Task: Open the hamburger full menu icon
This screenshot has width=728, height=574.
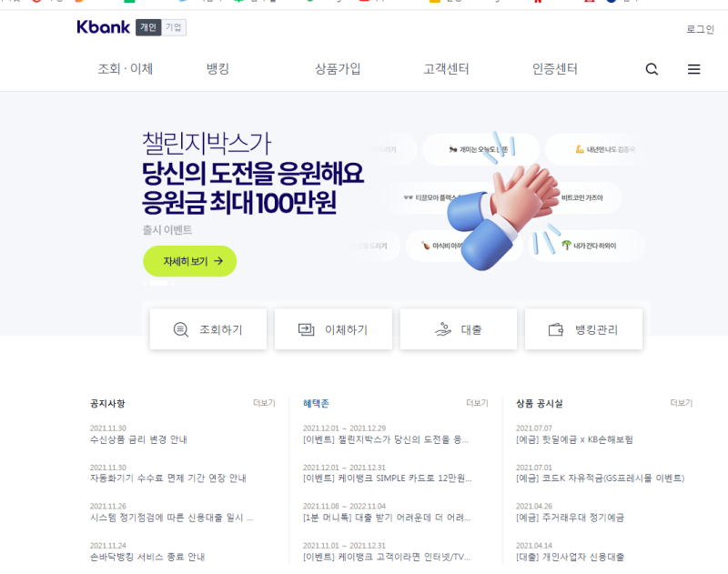Action: click(x=693, y=69)
